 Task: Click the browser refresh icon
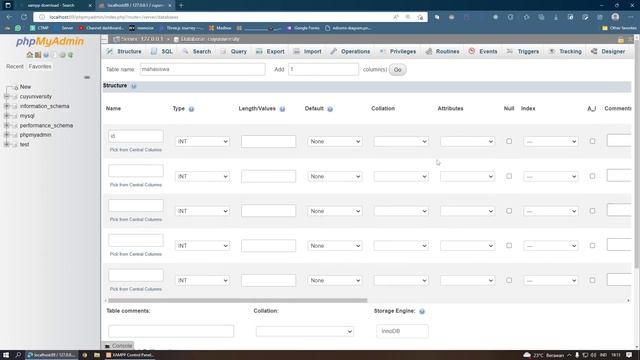point(24,17)
